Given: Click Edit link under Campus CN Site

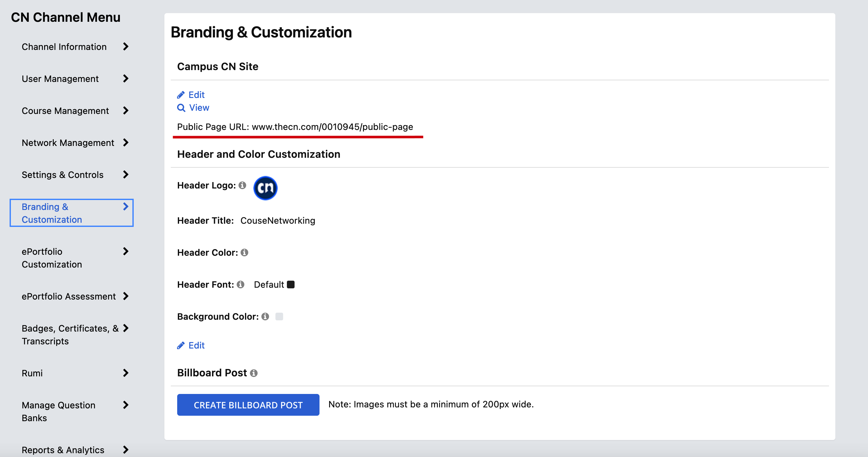Looking at the screenshot, I should point(196,95).
